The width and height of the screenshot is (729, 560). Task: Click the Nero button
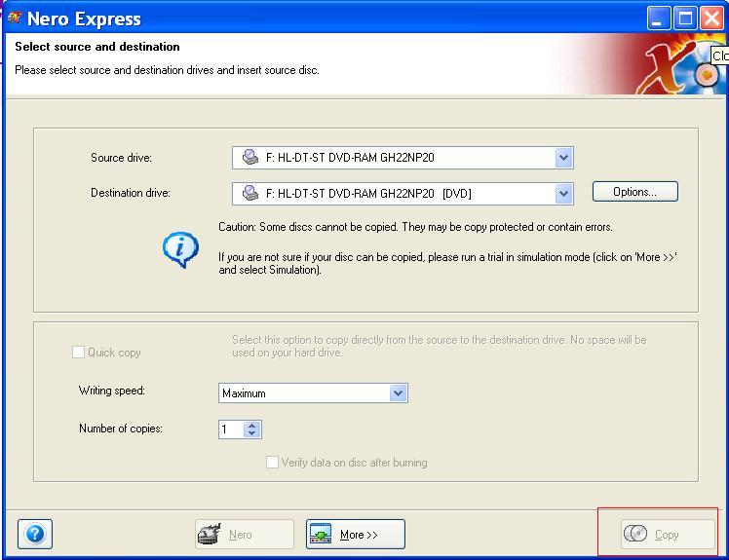tap(245, 535)
